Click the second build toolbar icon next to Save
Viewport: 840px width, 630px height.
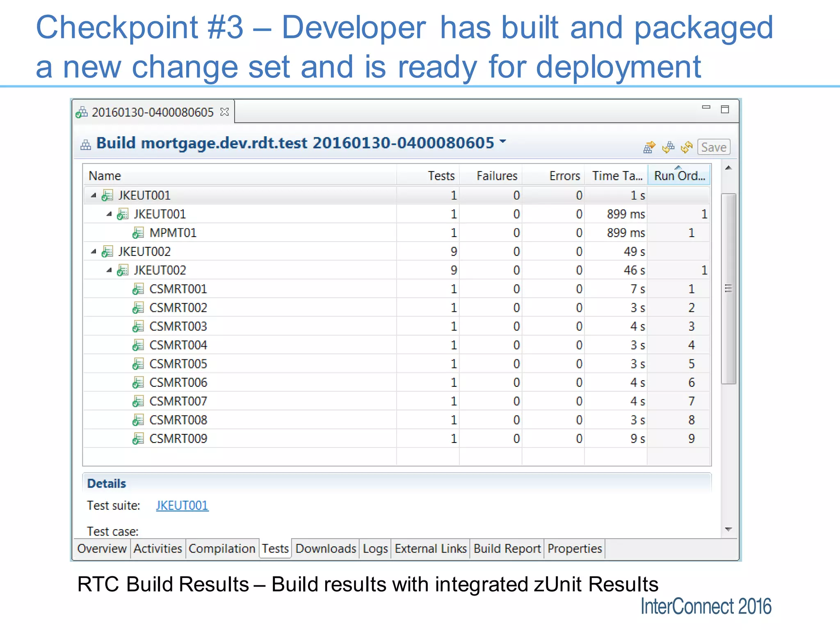(668, 147)
